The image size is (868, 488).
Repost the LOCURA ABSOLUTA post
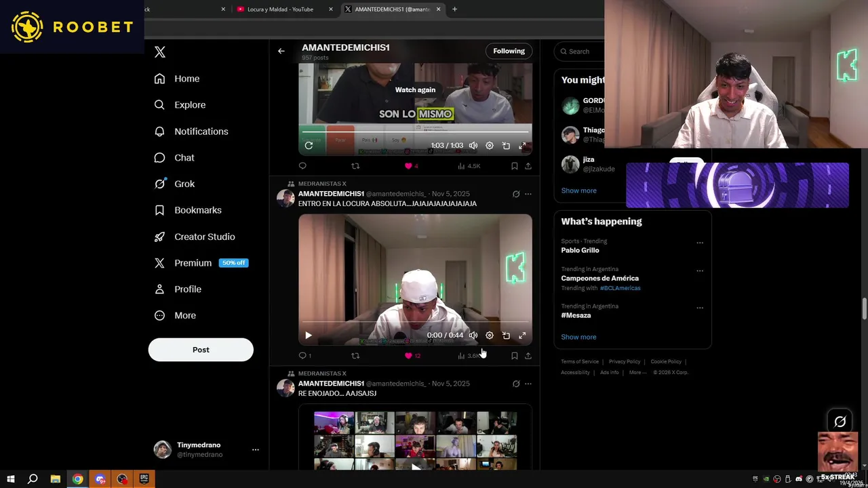pos(355,356)
